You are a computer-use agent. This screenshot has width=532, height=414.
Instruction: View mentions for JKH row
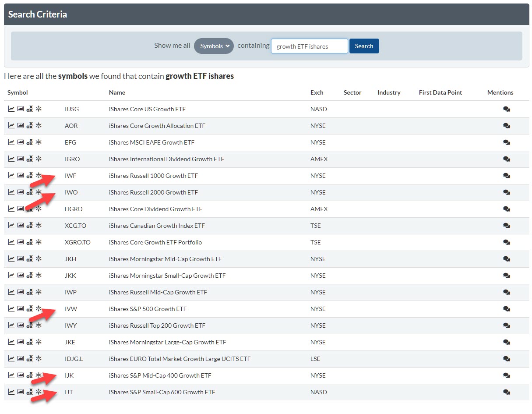[507, 259]
